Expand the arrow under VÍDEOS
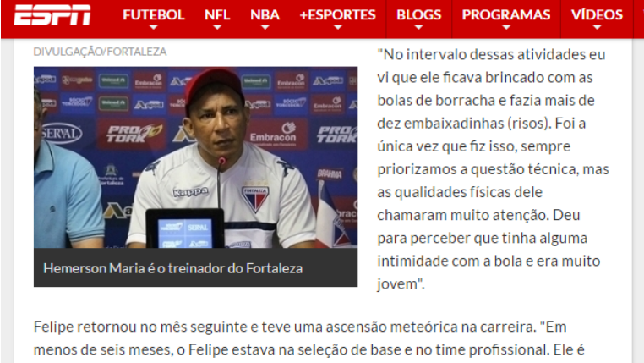Viewport: 644px width, 363px height. (x=597, y=27)
